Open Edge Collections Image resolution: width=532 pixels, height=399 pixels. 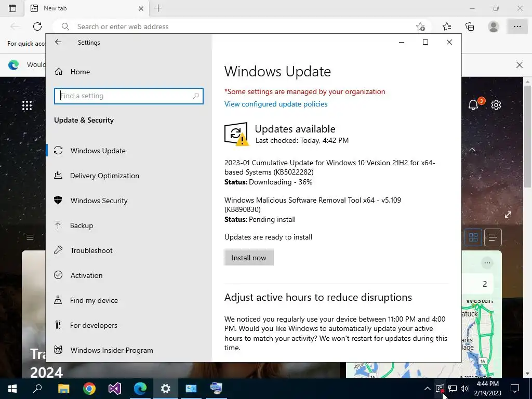pos(470,26)
